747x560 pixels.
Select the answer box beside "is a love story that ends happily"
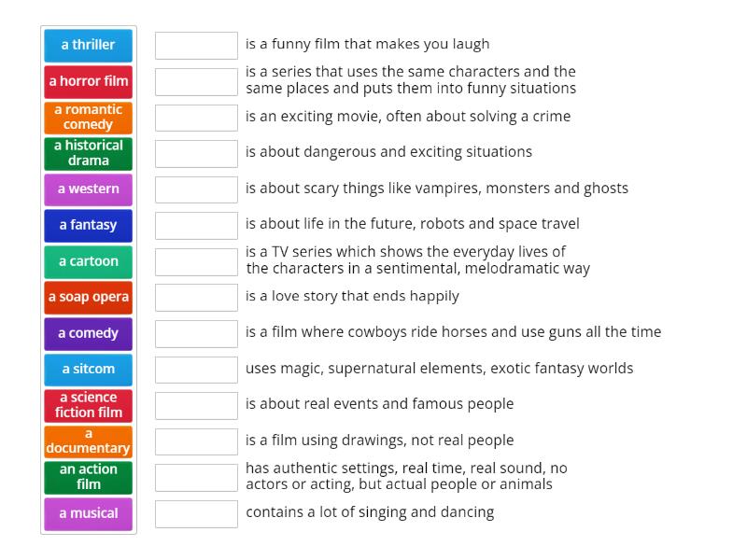(x=196, y=296)
